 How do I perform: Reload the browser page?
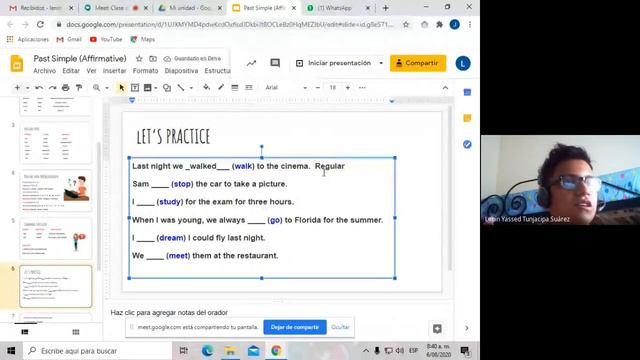40,24
